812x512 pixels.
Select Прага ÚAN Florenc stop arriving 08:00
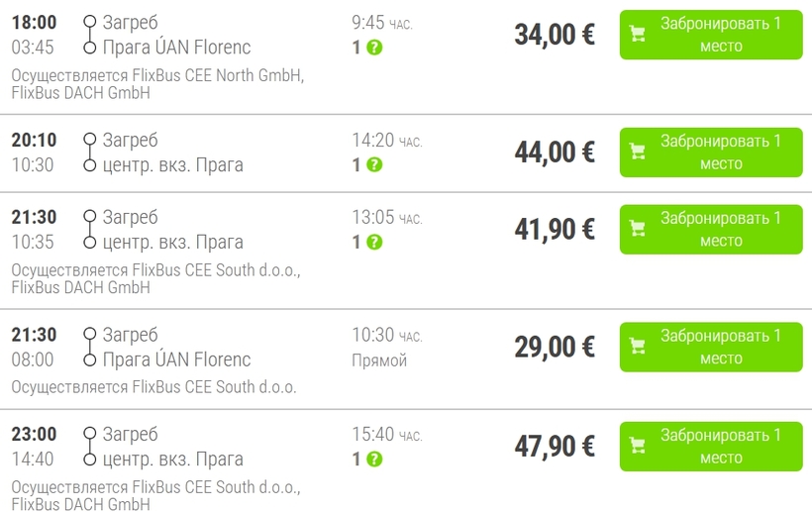click(x=176, y=359)
